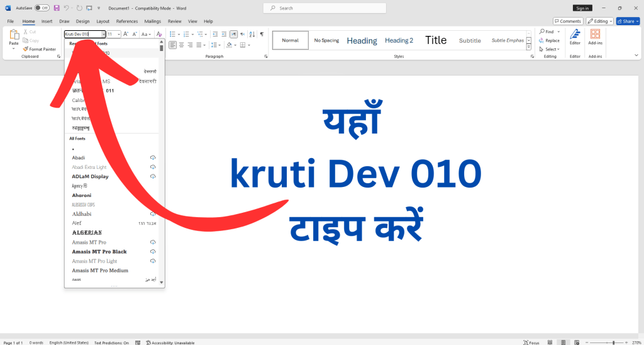Image resolution: width=644 pixels, height=345 pixels.
Task: Click Decrease Font Size icon
Action: pos(135,34)
